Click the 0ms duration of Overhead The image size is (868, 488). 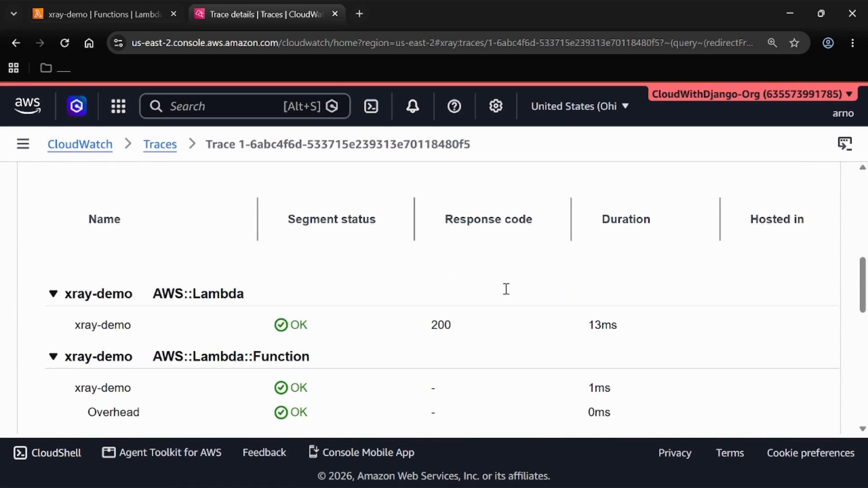pos(599,412)
